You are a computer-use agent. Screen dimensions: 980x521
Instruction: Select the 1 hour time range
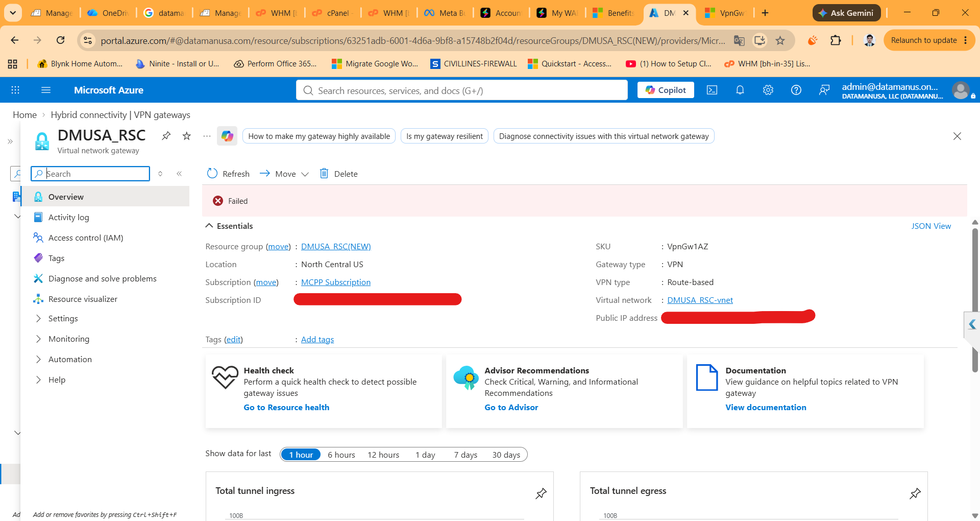click(301, 455)
